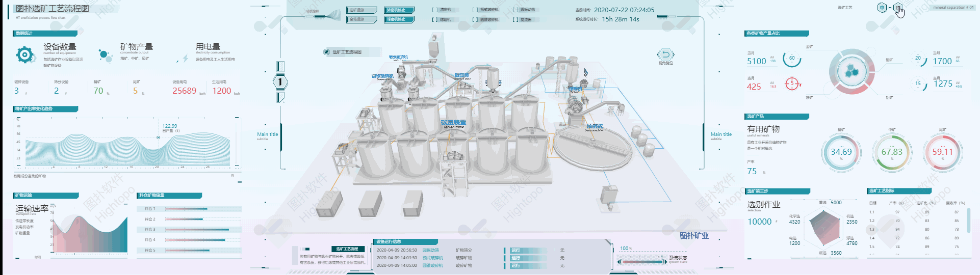Click the hexagon step number 1 indicator
This screenshot has height=275, width=980.
[x=280, y=81]
